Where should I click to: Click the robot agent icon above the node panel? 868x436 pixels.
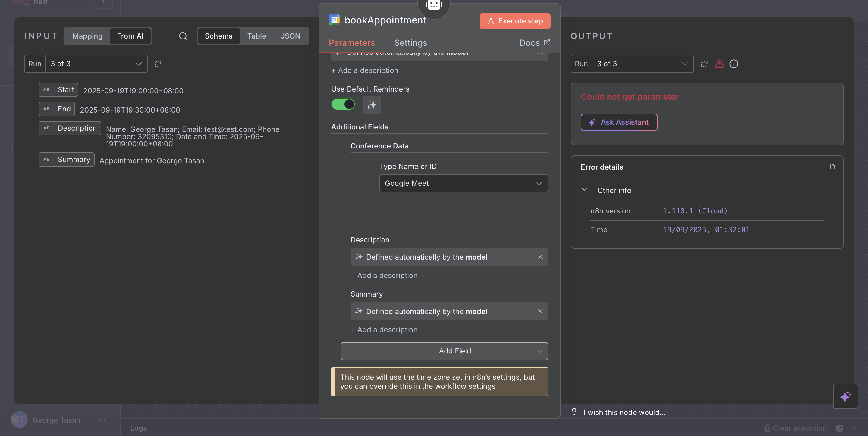(433, 5)
